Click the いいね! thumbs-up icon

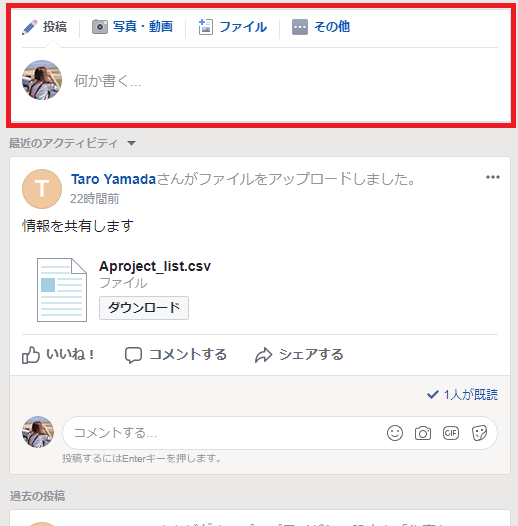tap(31, 355)
